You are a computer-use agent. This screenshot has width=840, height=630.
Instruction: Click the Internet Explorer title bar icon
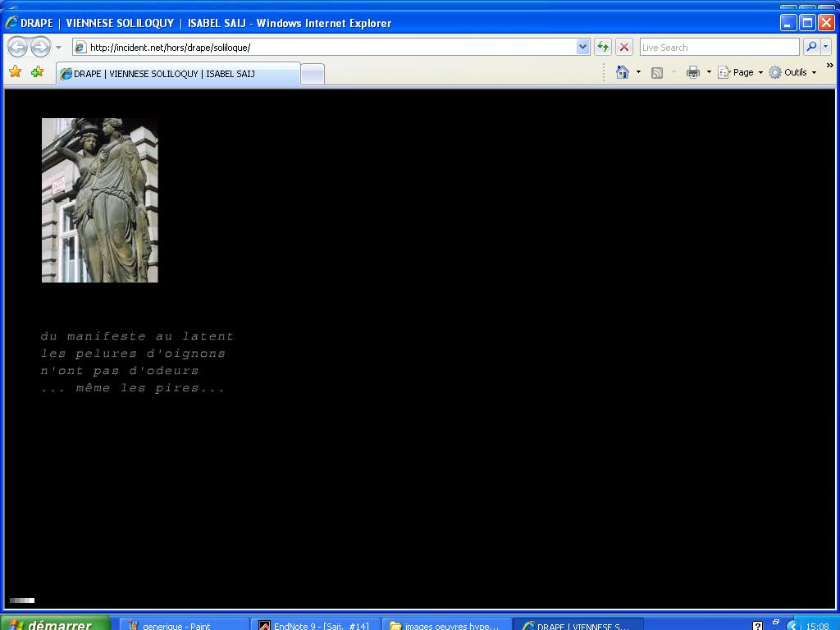(x=11, y=23)
